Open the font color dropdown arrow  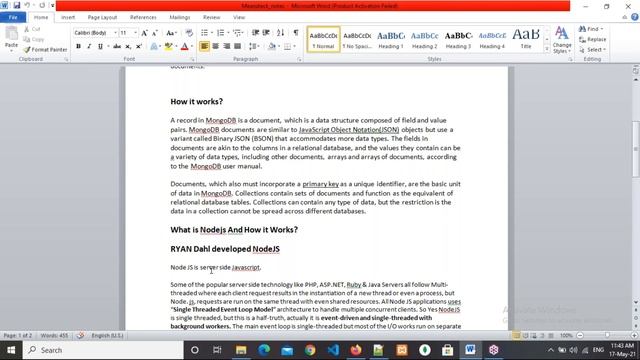tap(192, 47)
